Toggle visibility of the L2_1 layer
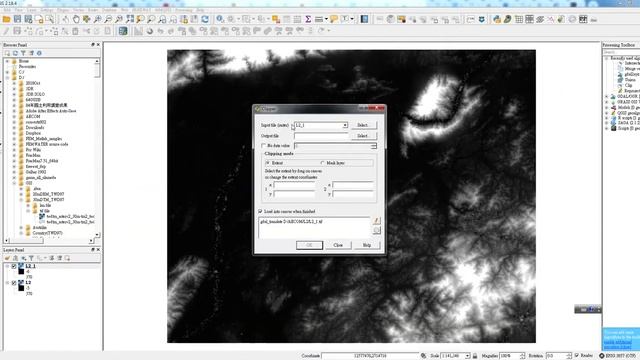The width and height of the screenshot is (640, 360). point(14,266)
